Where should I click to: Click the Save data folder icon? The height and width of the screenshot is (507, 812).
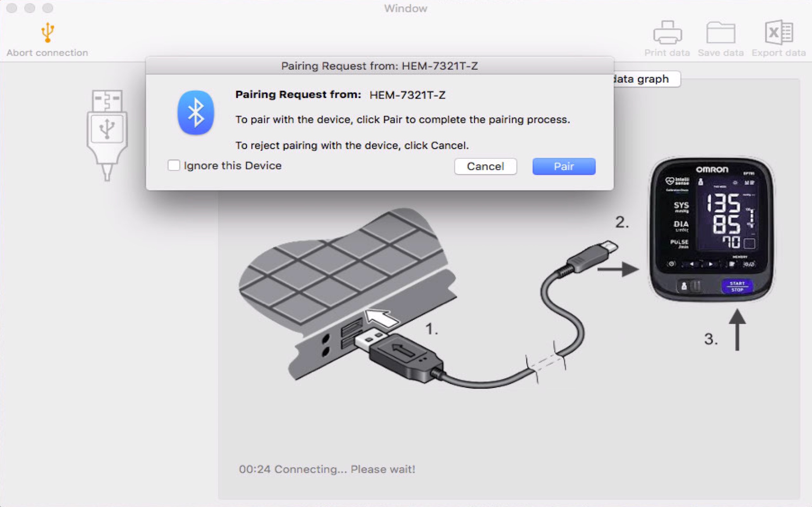(x=720, y=33)
